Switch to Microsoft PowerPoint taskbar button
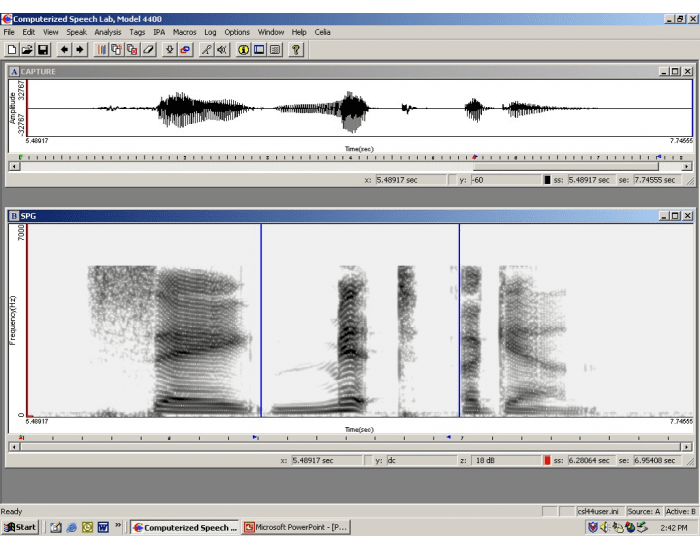The image size is (700, 550). (x=296, y=527)
